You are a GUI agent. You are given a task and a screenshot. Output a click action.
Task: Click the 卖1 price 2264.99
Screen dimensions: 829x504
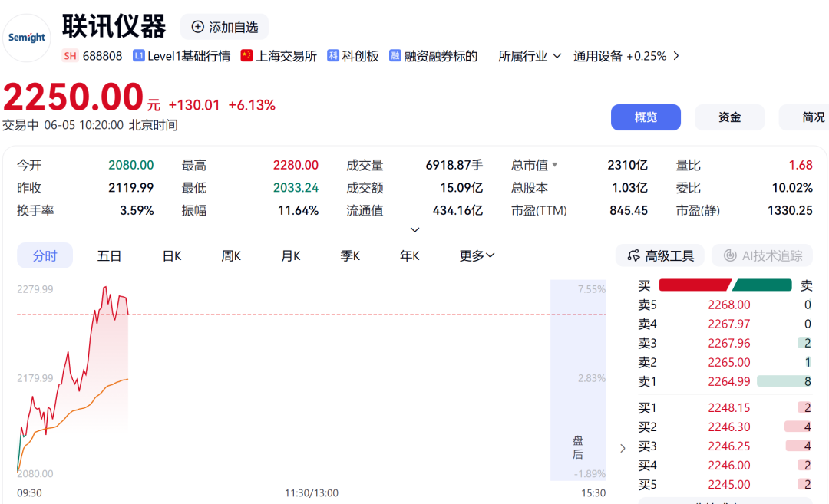pyautogui.click(x=729, y=381)
